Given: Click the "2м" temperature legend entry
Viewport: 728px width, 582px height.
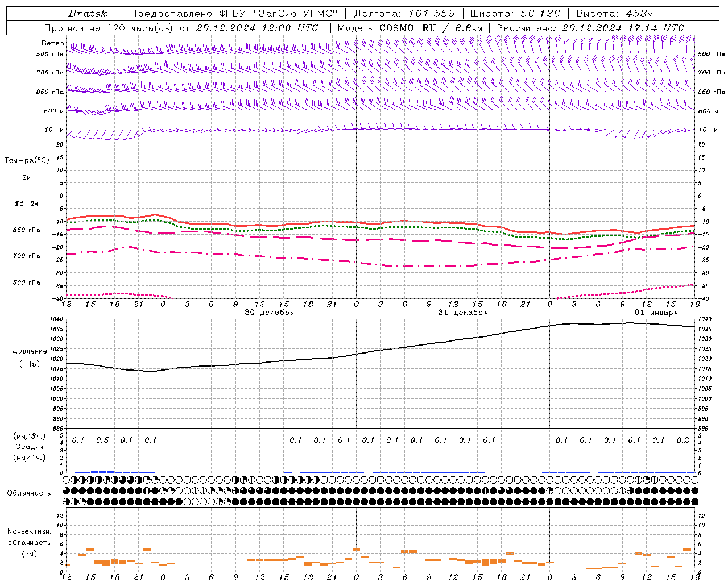Looking at the screenshot, I should tap(27, 177).
